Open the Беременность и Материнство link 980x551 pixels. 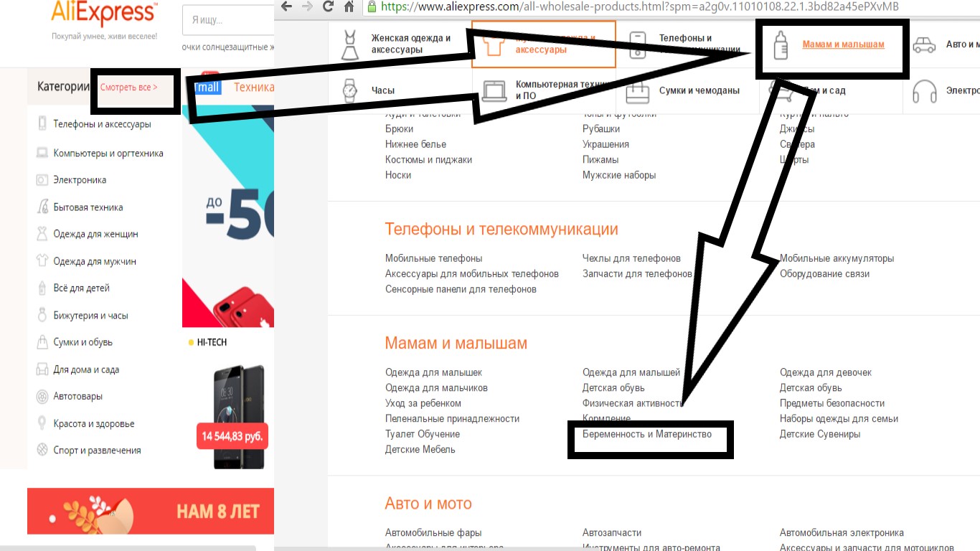pyautogui.click(x=647, y=434)
